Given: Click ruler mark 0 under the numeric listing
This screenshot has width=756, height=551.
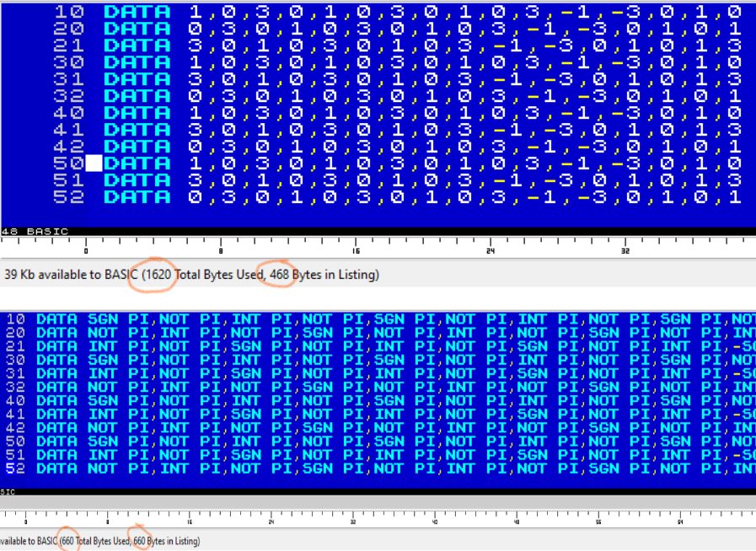Looking at the screenshot, I should [x=86, y=251].
